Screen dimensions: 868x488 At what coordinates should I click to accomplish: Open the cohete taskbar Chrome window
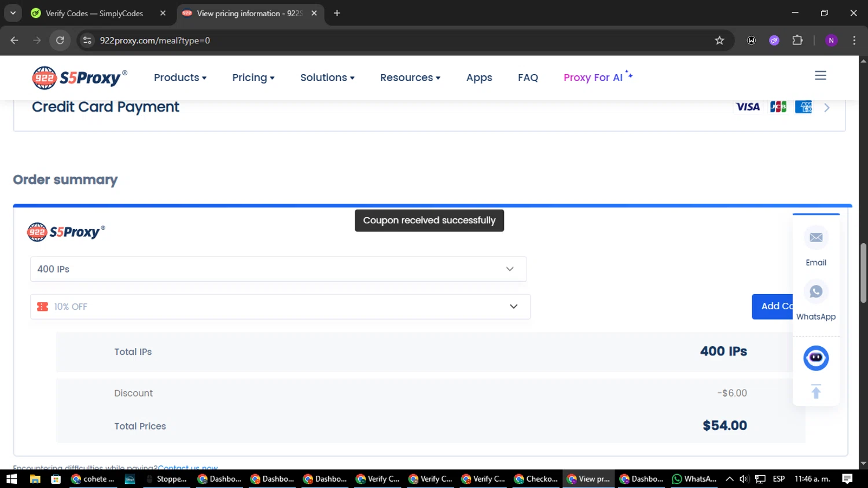coord(93,479)
